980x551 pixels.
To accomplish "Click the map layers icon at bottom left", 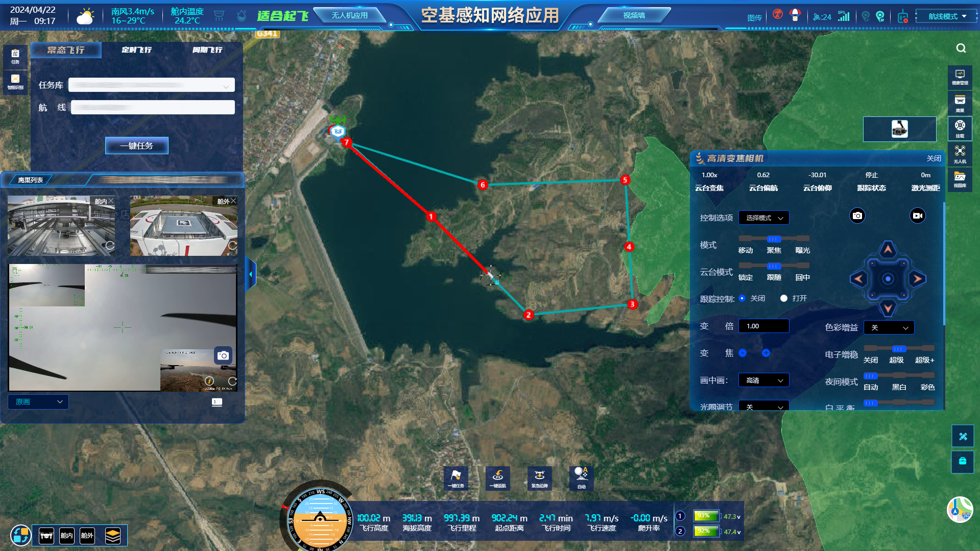I will pyautogui.click(x=112, y=535).
